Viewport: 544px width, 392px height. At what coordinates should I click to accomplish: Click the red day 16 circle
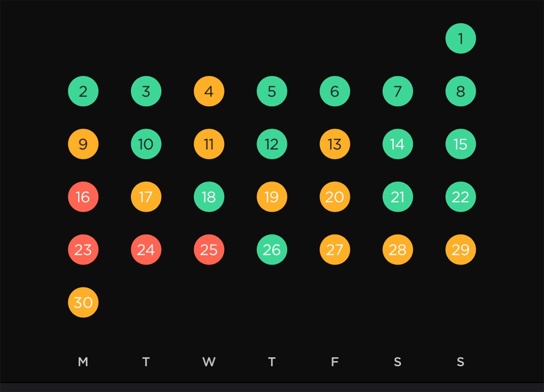click(83, 197)
